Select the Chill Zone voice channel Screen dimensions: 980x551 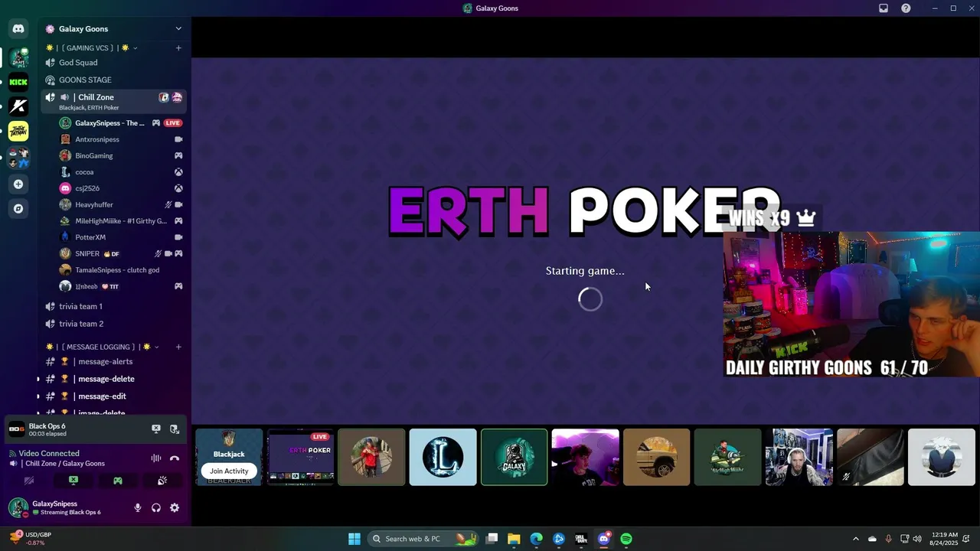pos(113,101)
